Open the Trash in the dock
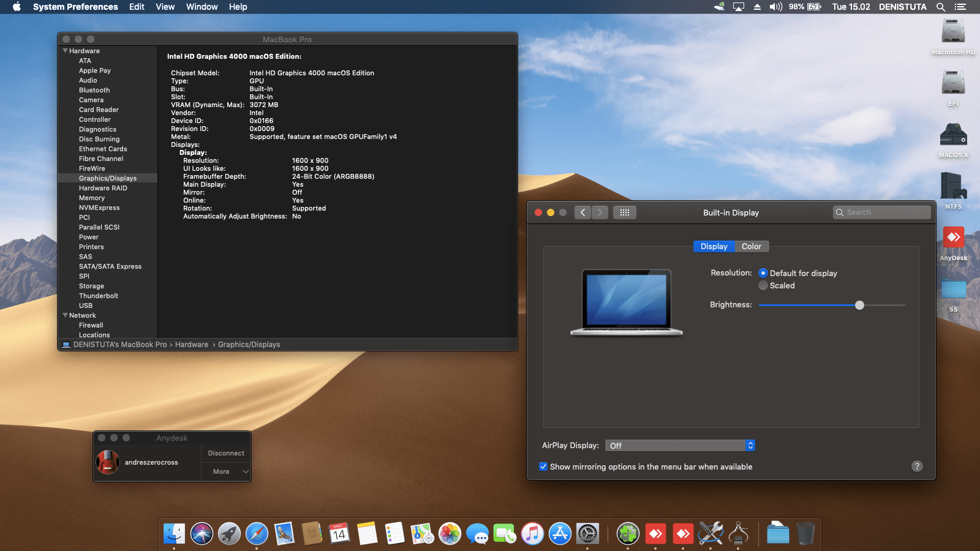980x551 pixels. [805, 534]
